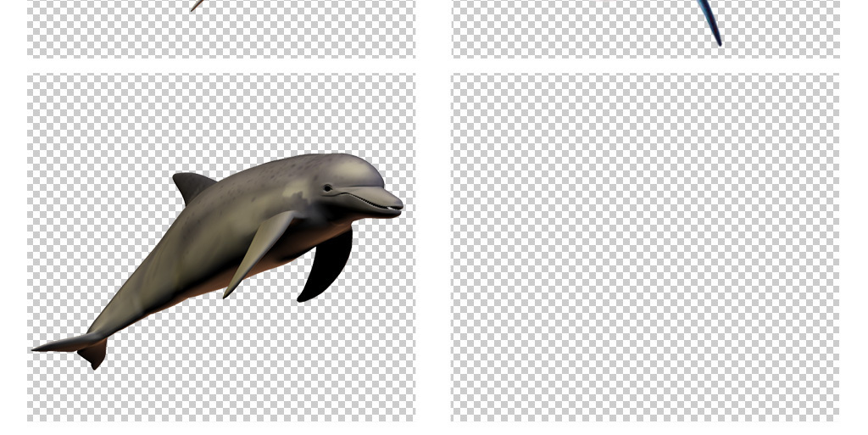Click the gray dolphin image thumbnail
Image resolution: width=868 pixels, height=435 pixels.
click(221, 247)
